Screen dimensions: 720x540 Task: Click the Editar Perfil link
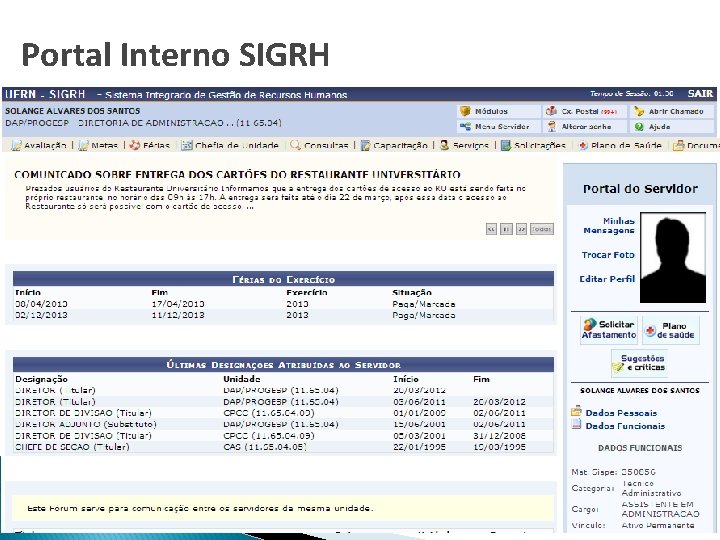coord(607,279)
